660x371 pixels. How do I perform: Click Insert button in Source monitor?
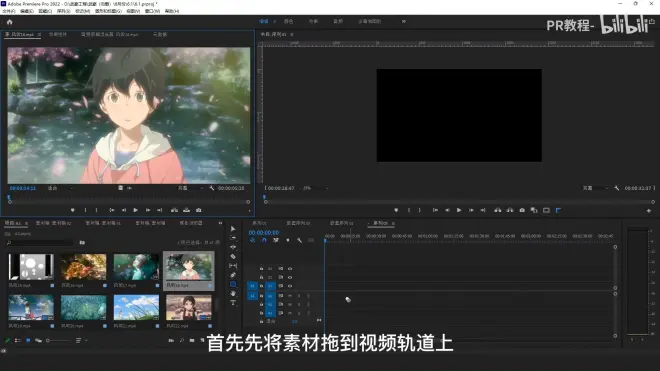click(174, 210)
